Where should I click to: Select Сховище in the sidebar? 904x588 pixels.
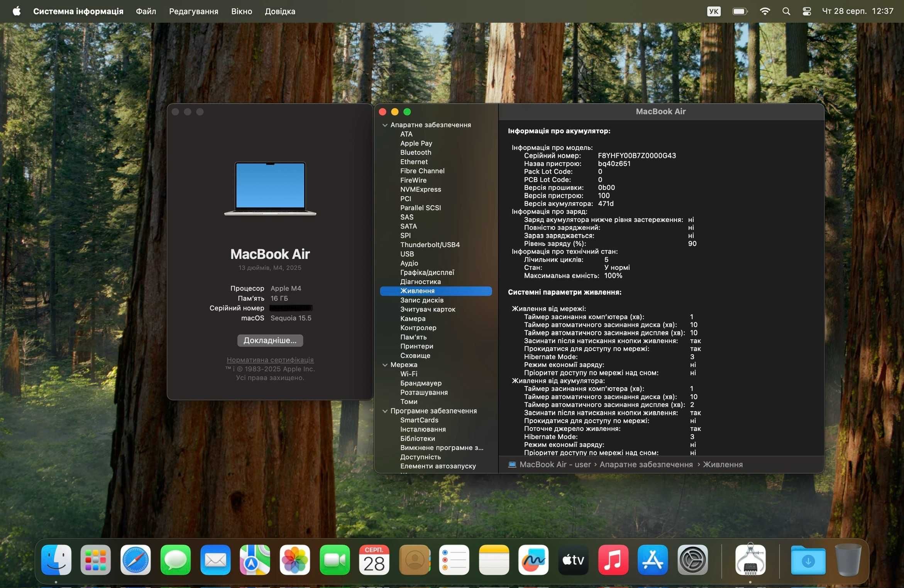pyautogui.click(x=415, y=356)
